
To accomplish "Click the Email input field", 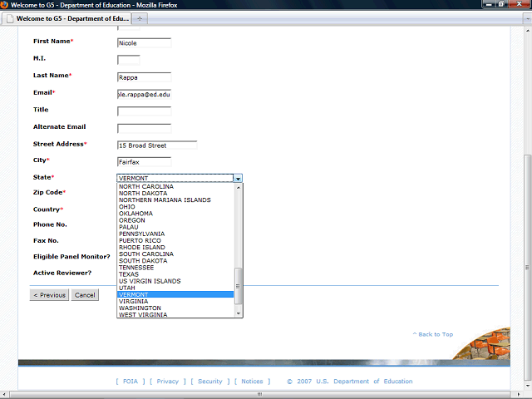I will [x=144, y=94].
